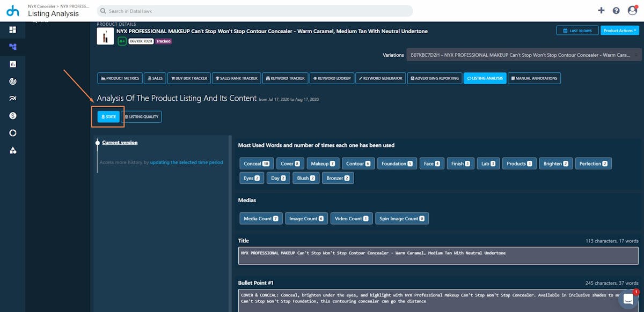
Task: Click the NYX Concealer breadcrumb text
Action: [x=41, y=6]
